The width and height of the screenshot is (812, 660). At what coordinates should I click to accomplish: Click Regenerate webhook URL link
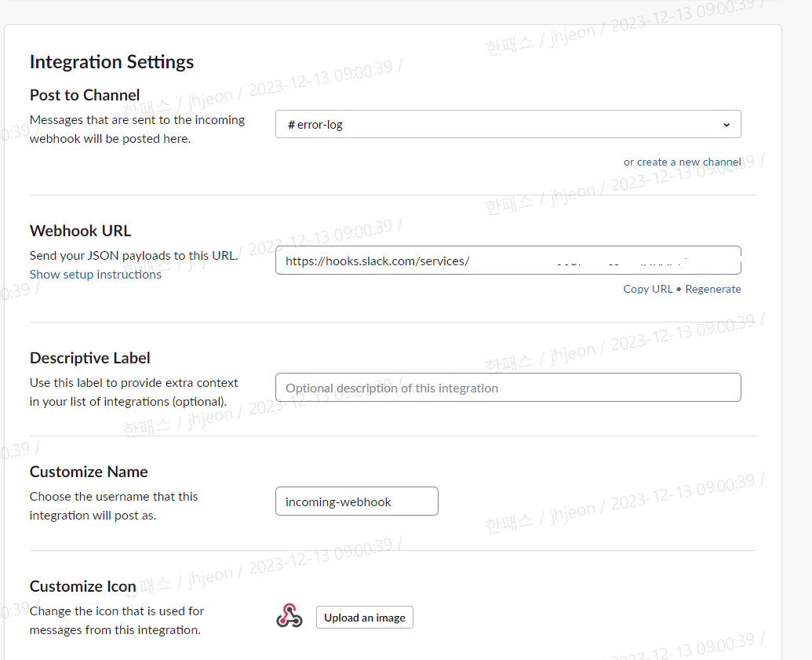[x=713, y=289]
